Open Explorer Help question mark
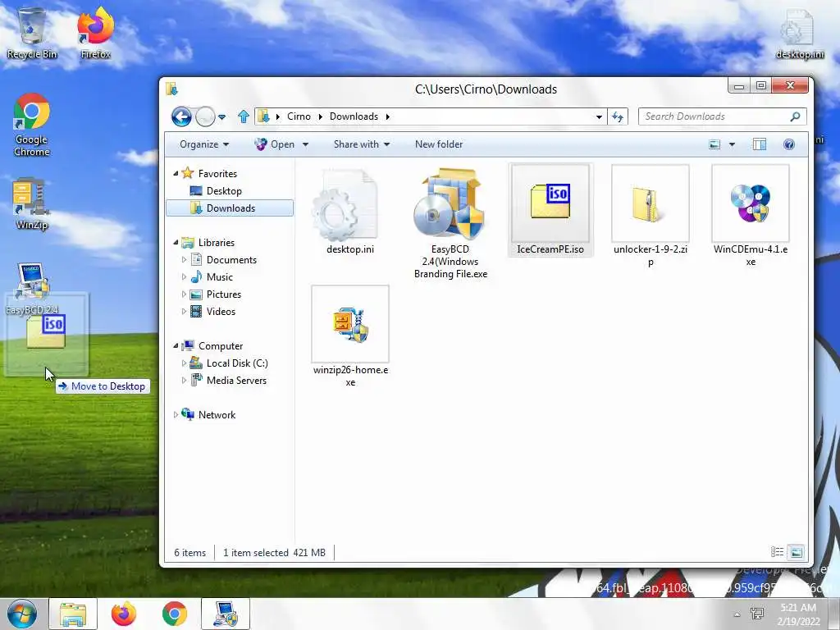This screenshot has width=840, height=630. click(788, 144)
